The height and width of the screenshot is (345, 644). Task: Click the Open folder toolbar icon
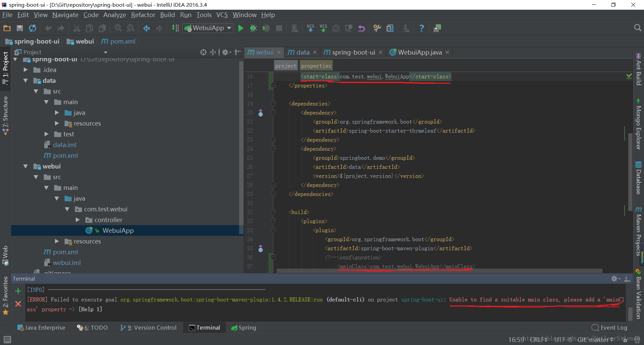[x=7, y=28]
